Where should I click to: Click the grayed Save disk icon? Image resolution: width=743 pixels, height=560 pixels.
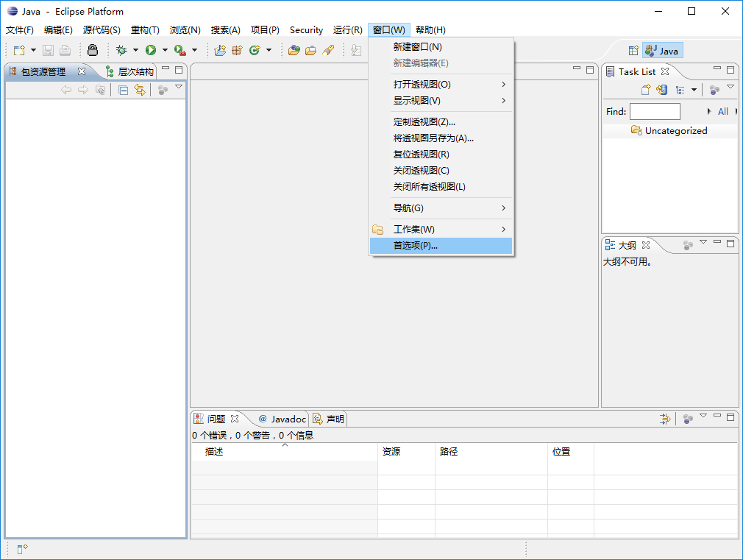[x=48, y=50]
